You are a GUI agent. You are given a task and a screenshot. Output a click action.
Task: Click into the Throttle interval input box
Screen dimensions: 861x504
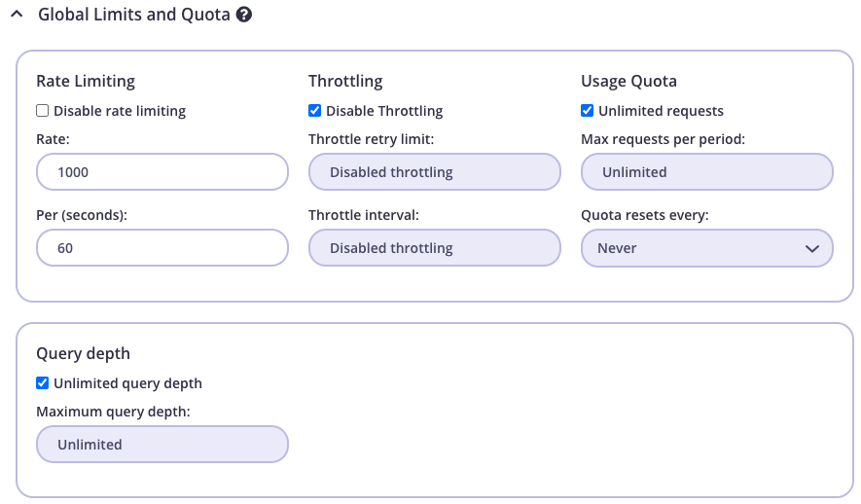pyautogui.click(x=434, y=248)
